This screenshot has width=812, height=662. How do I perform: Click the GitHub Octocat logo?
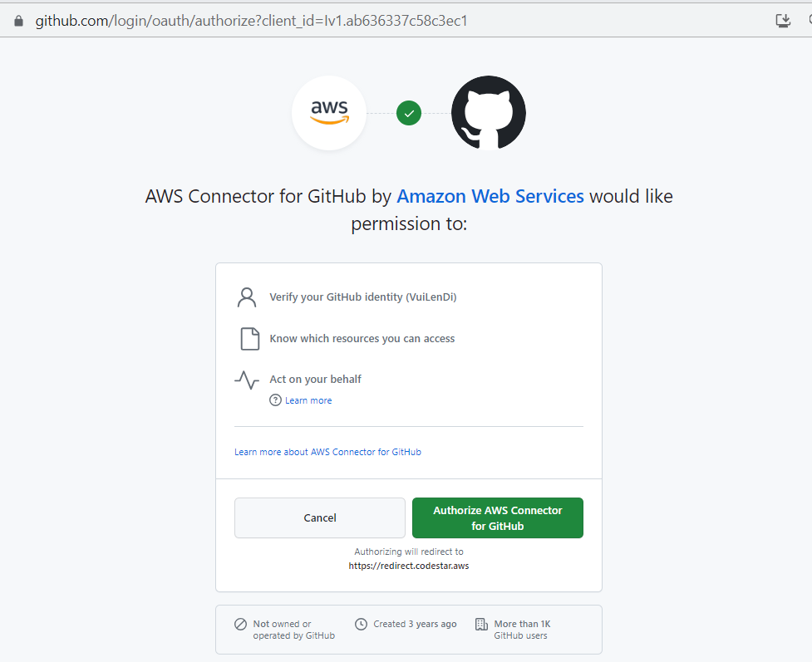point(488,113)
